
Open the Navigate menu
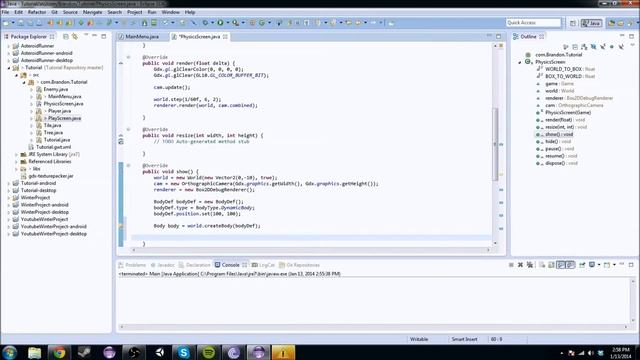(92, 12)
